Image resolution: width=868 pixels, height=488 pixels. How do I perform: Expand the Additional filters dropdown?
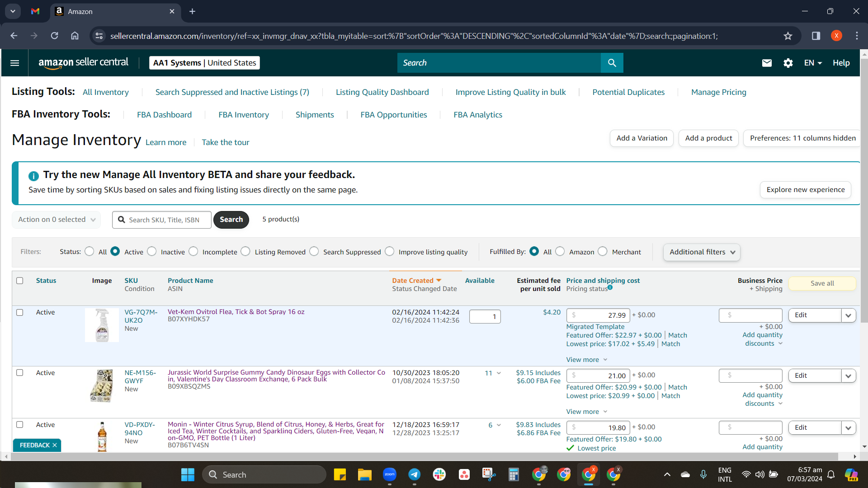pyautogui.click(x=702, y=252)
